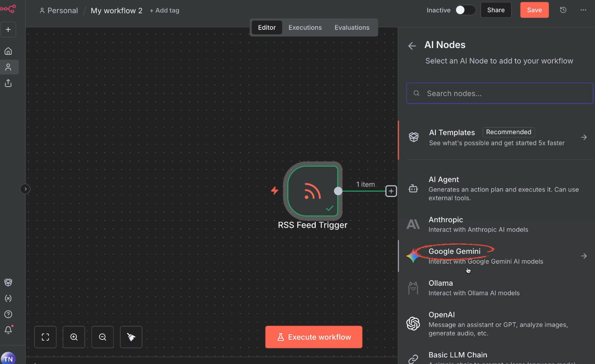The image size is (595, 364).
Task: Click the OpenAI logo icon
Action: (x=413, y=324)
